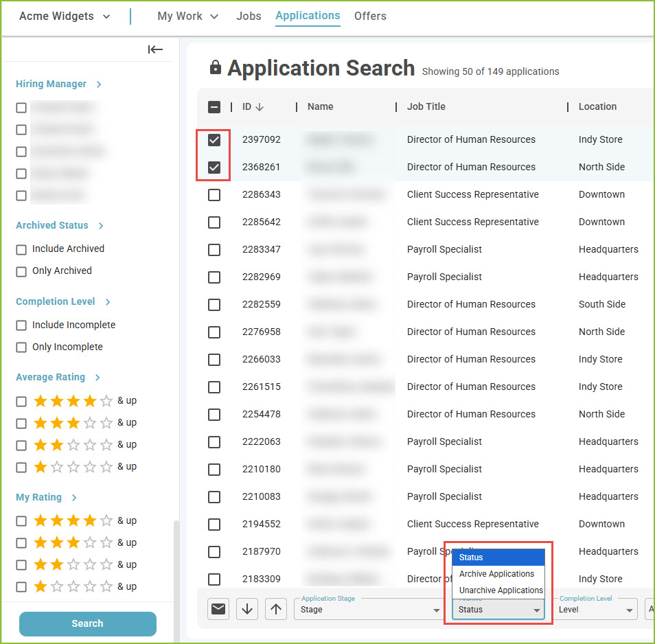Expand the Completion Level filter section

(62, 301)
